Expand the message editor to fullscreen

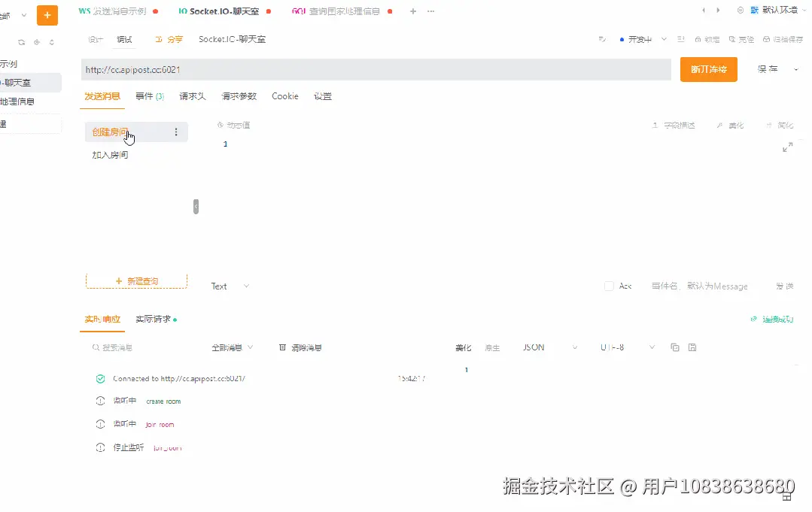pyautogui.click(x=788, y=147)
